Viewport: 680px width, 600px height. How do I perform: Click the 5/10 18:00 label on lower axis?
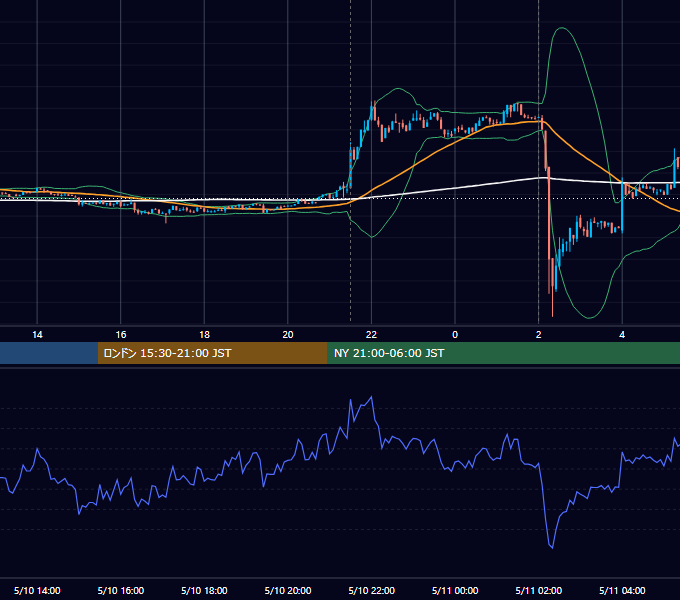click(x=204, y=590)
